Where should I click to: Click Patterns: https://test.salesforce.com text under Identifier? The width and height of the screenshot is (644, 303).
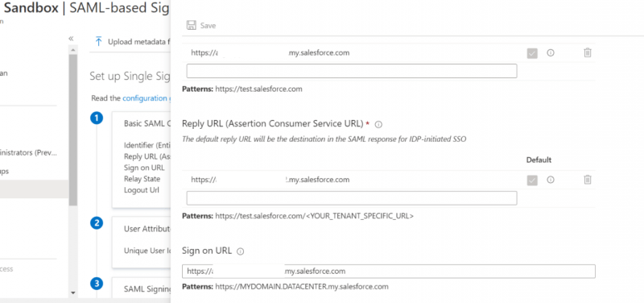click(x=242, y=89)
